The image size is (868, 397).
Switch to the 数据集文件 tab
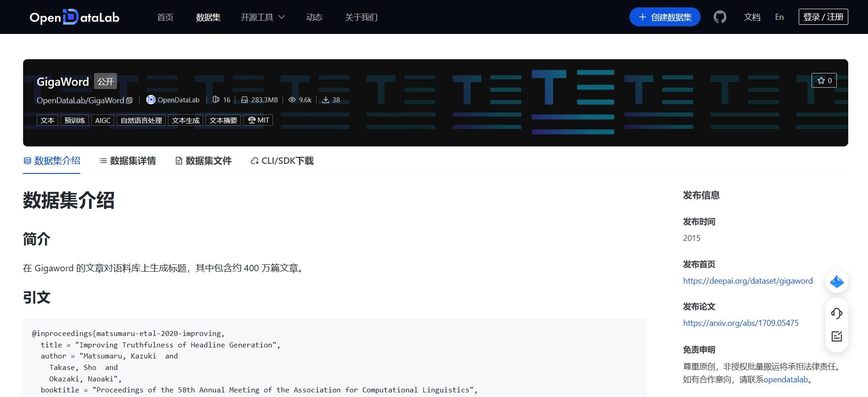204,161
